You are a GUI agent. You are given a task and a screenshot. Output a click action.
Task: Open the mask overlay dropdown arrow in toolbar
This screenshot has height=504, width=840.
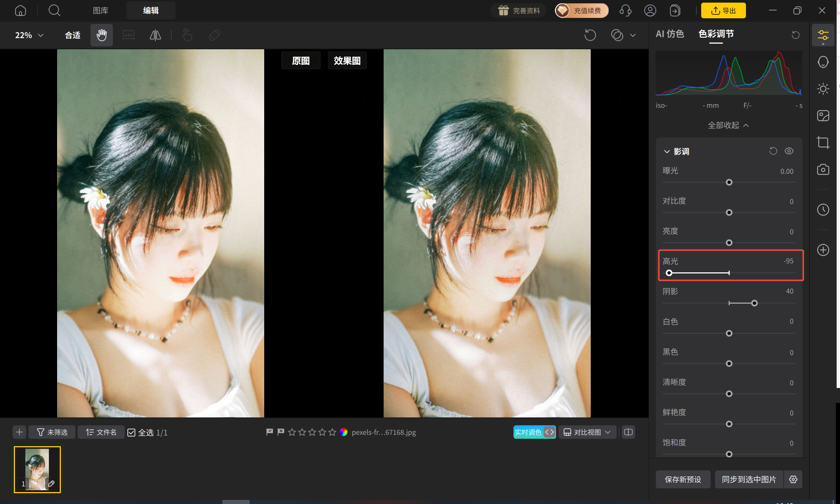tap(633, 35)
